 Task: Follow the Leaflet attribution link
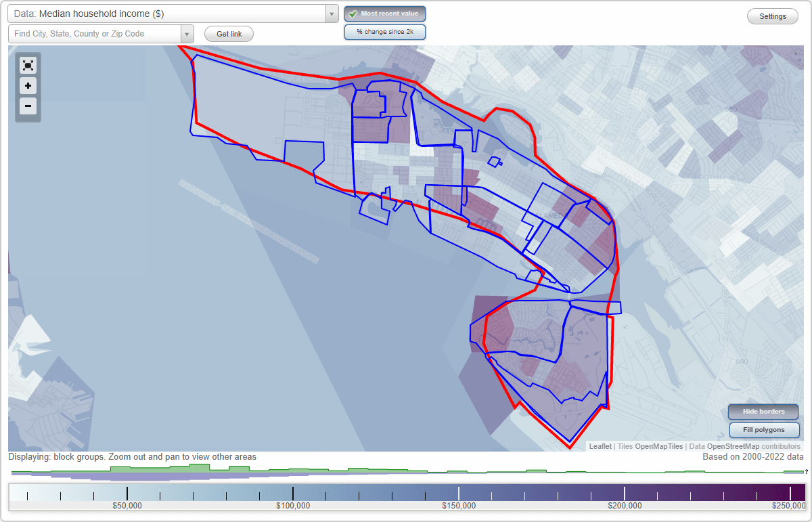[x=600, y=446]
